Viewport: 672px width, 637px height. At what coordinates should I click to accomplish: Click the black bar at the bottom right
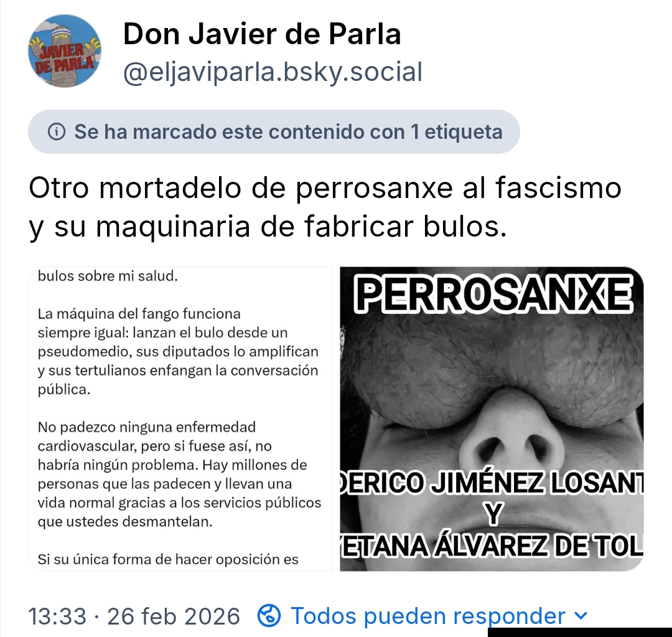pos(580,632)
